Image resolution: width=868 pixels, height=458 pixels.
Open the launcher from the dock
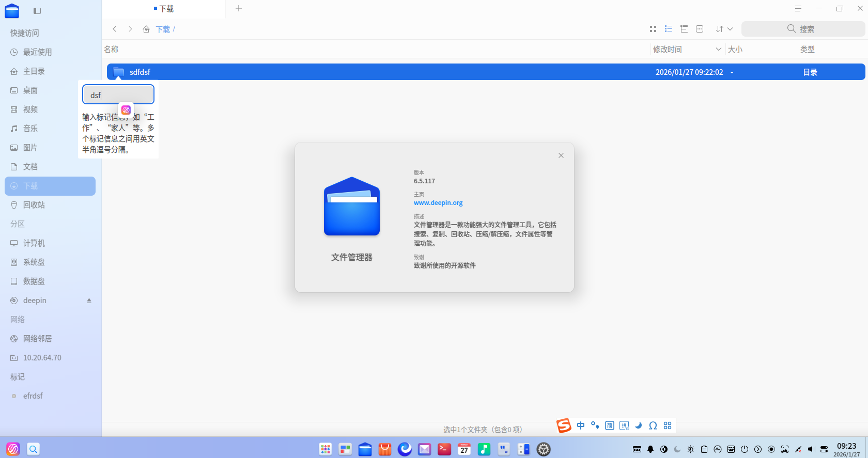click(326, 449)
